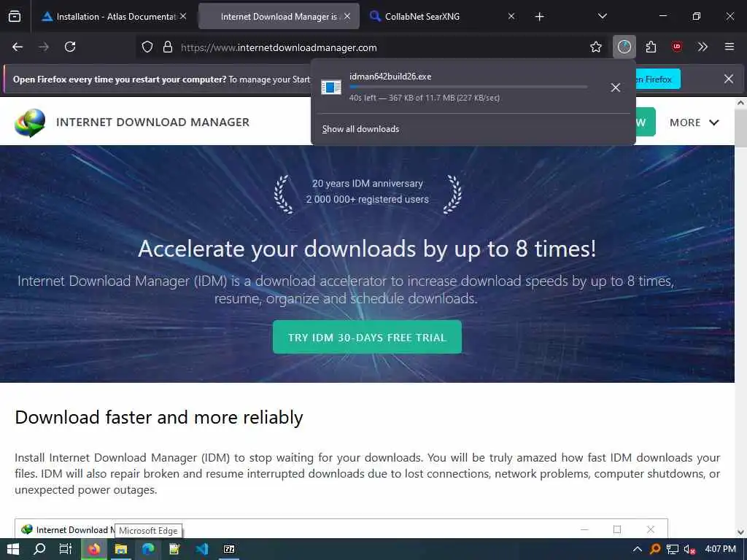Click the download progress bar
Image resolution: width=747 pixels, height=560 pixels.
click(468, 87)
